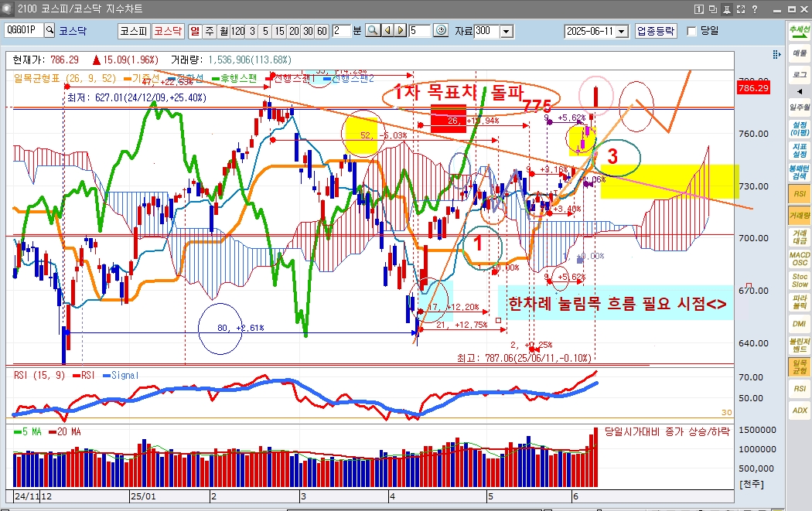Switch to the weekly 주 period
The width and height of the screenshot is (812, 511).
point(210,31)
